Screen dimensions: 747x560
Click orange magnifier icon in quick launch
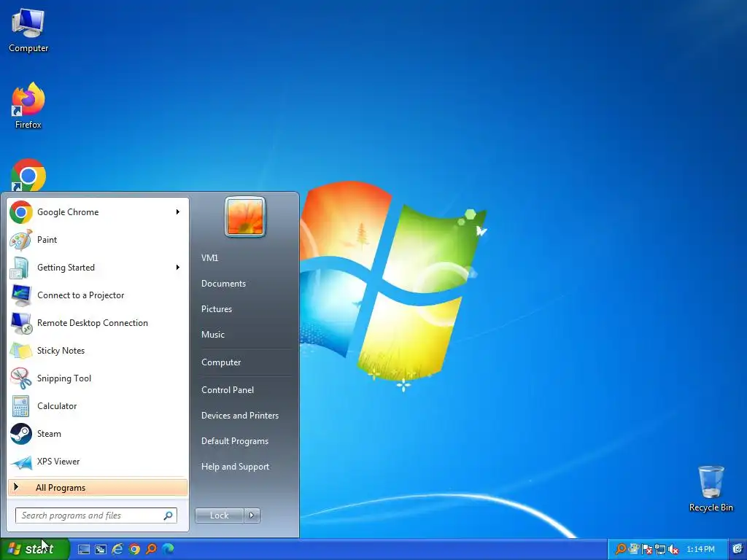click(x=151, y=549)
